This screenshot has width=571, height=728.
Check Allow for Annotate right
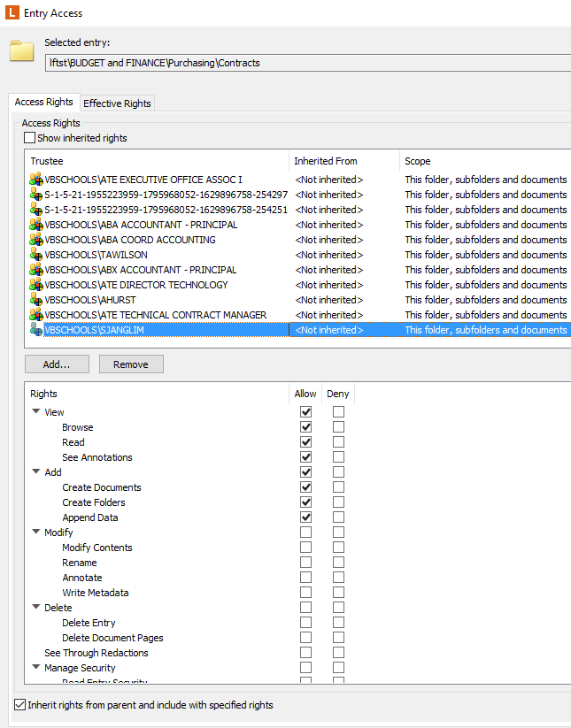(305, 578)
